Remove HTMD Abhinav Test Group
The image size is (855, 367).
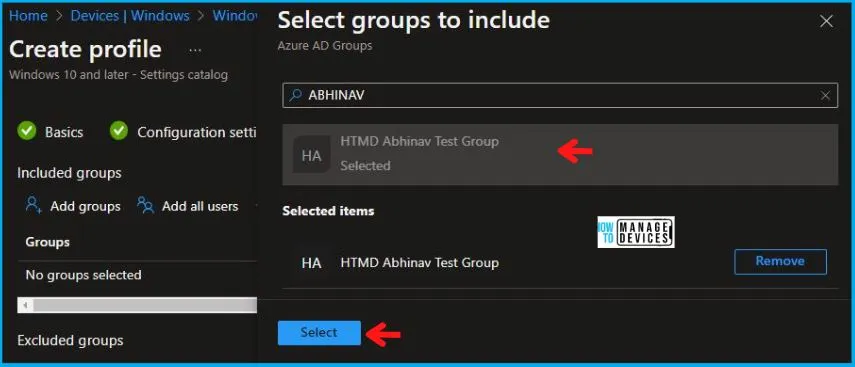(x=780, y=261)
